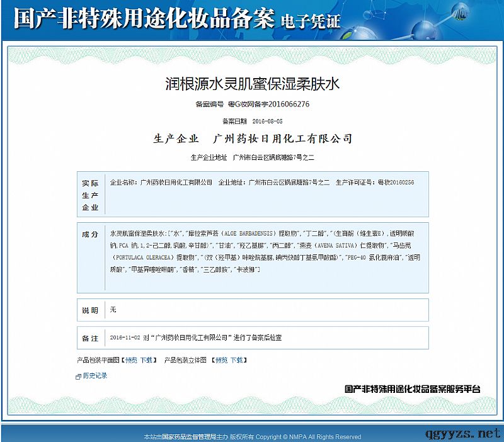Download the product packaging 3D image (立体图 下载)

[236, 360]
